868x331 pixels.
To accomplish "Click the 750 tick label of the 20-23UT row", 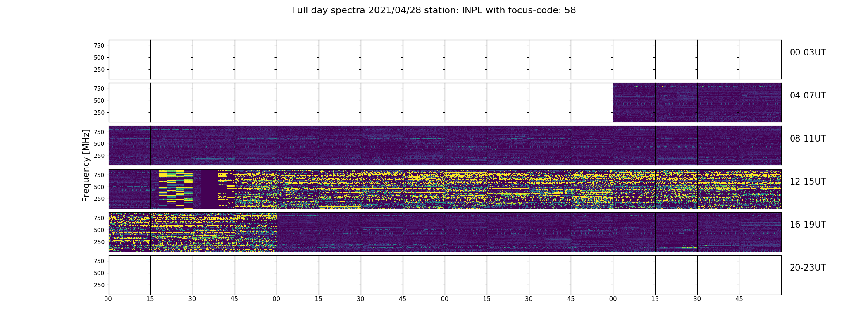I will 99,261.
